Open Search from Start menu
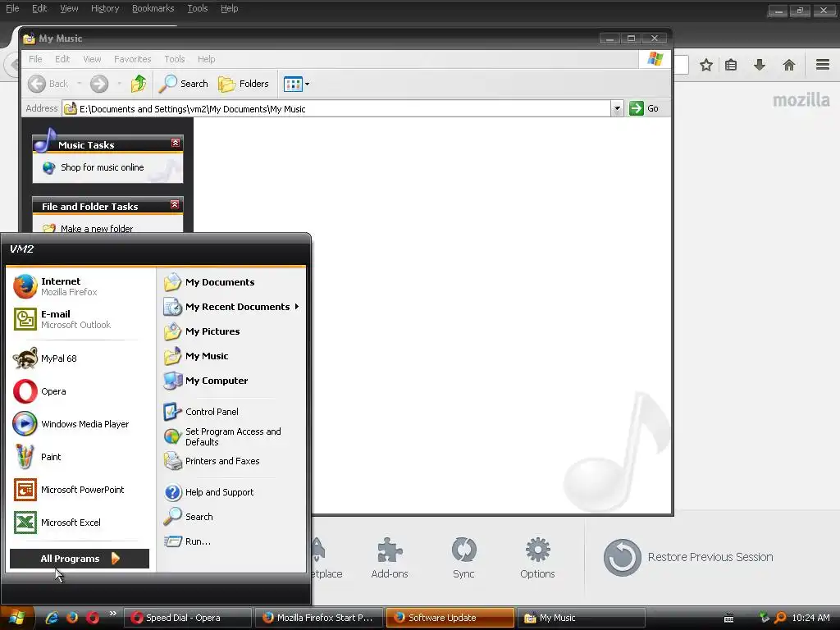 click(231, 517)
